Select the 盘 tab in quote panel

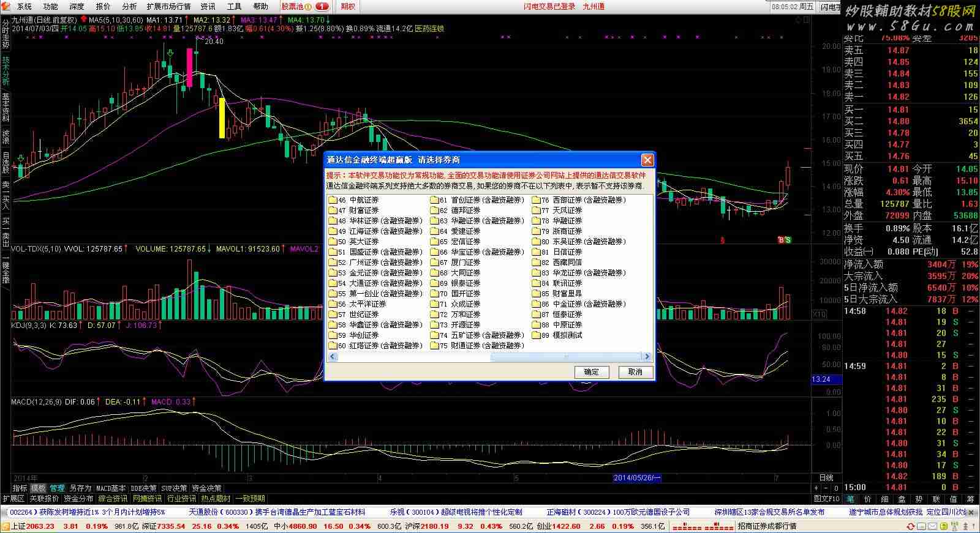tap(902, 499)
